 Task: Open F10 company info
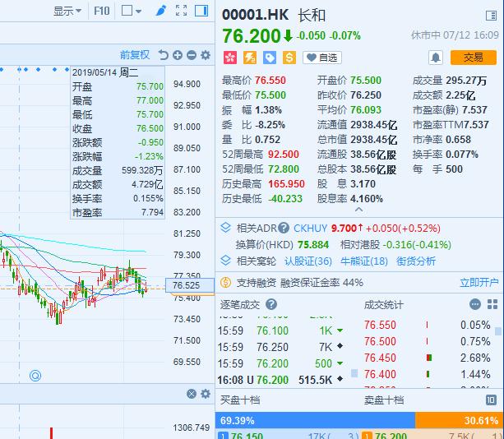coord(102,12)
